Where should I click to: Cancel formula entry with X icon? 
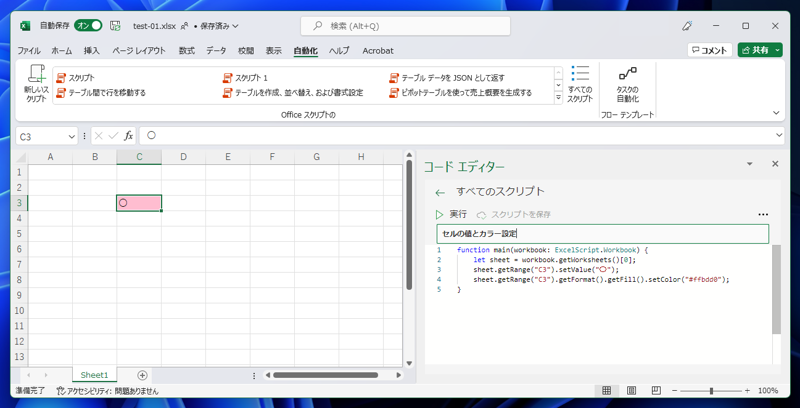pyautogui.click(x=98, y=136)
